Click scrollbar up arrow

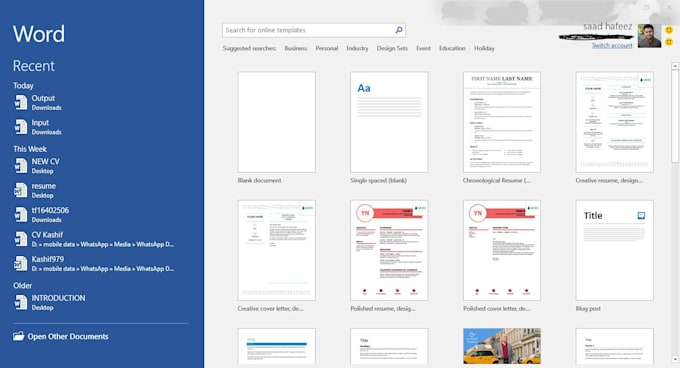675,66
